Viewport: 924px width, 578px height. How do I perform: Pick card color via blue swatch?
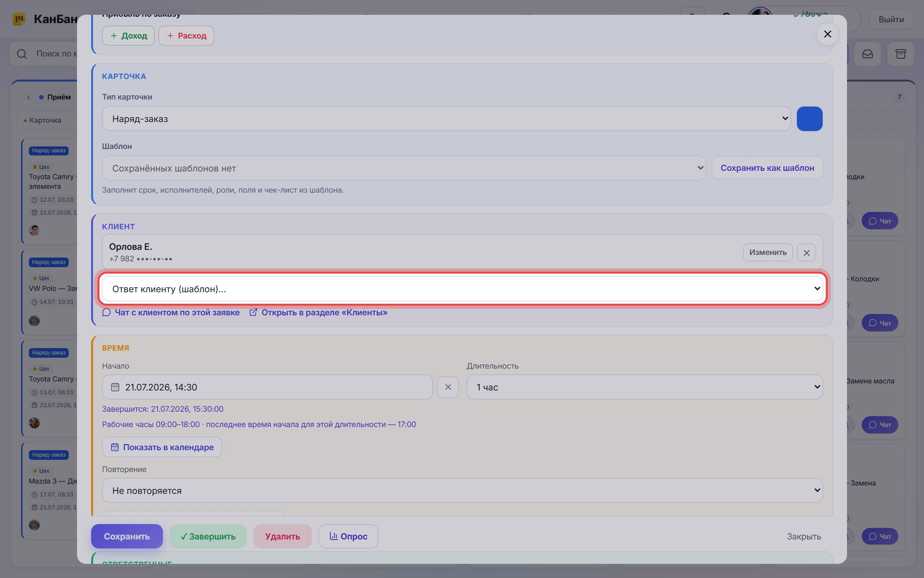click(x=809, y=119)
